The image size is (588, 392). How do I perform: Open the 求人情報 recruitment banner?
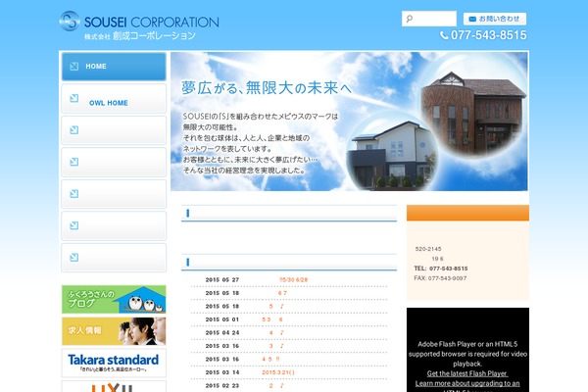click(114, 331)
